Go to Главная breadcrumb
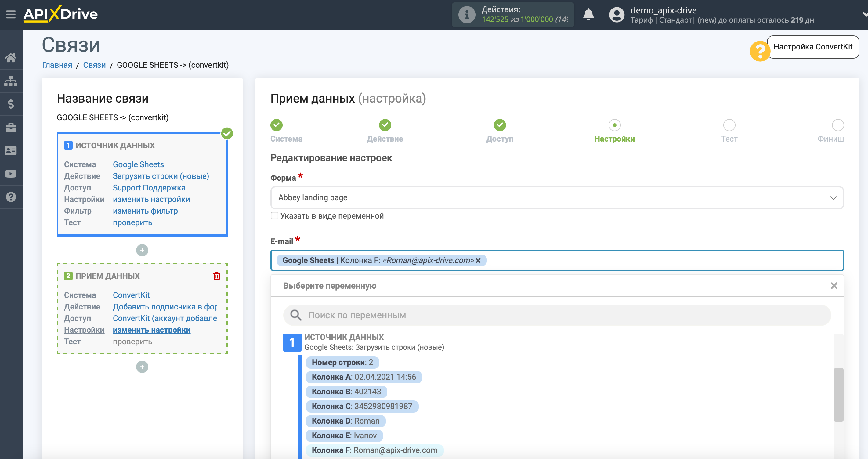Screen dimensions: 868x459 57,65
